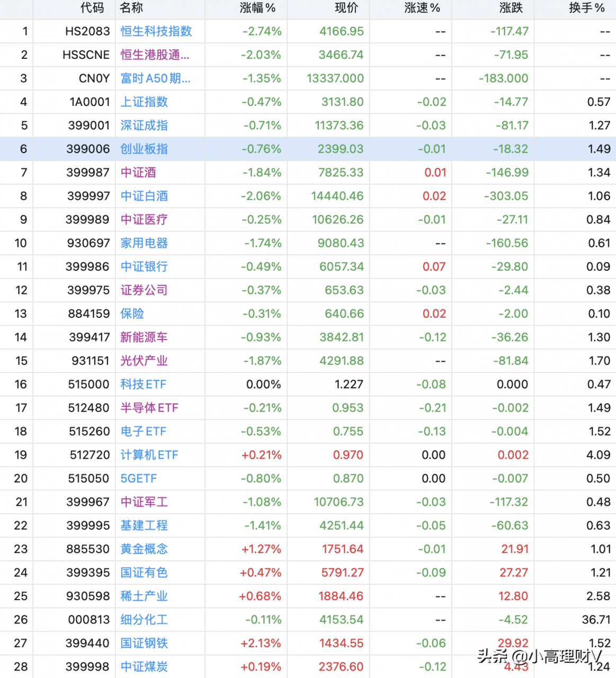Select the 深证成指 index

[143, 126]
